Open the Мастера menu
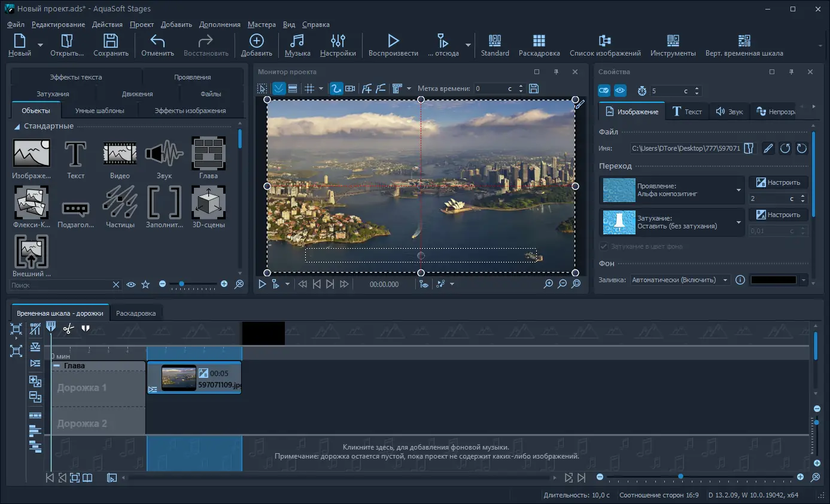This screenshot has width=830, height=504. click(261, 25)
